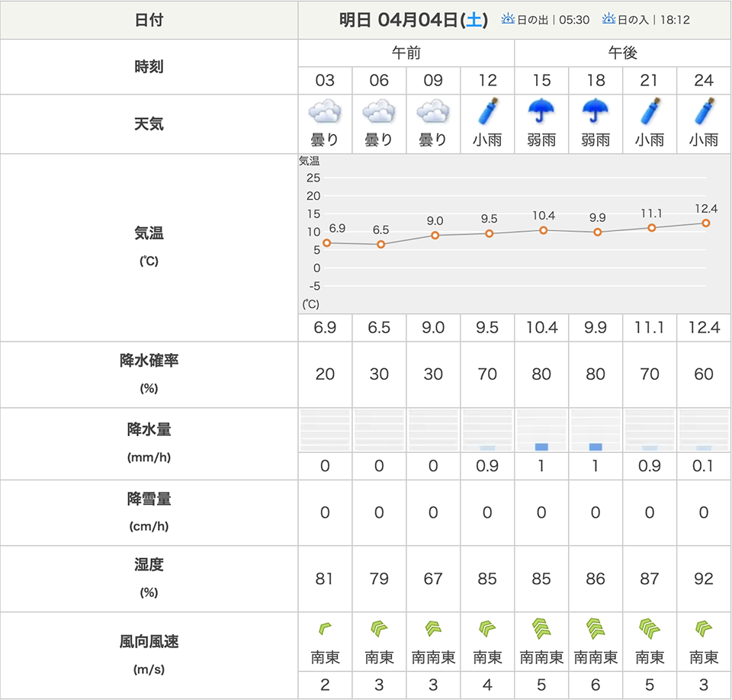Click the 降水確率 row label

(x=149, y=361)
